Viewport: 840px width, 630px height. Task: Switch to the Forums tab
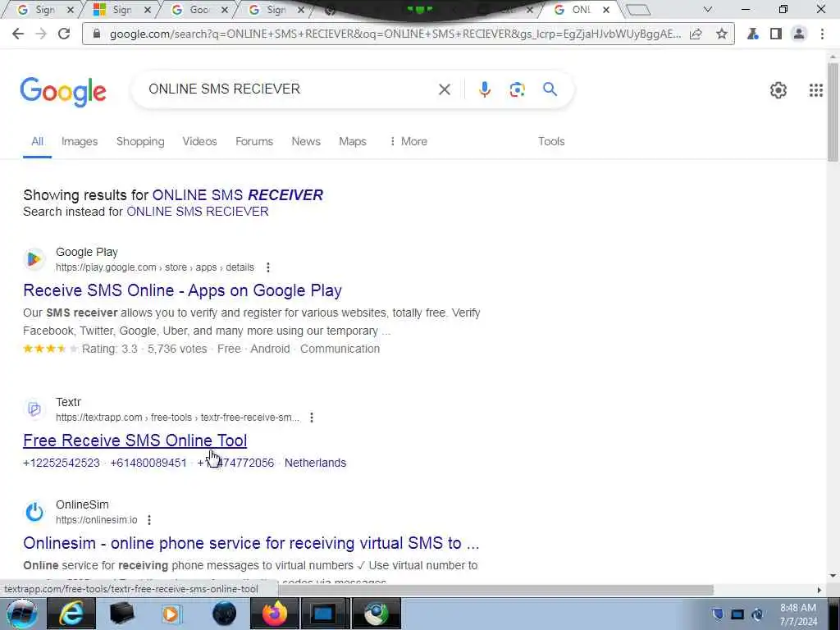pos(254,141)
